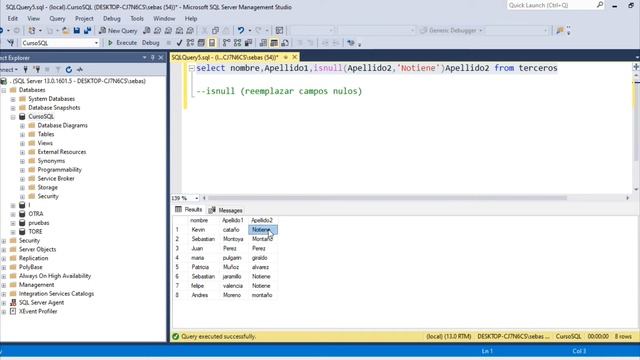Open the Tools menu
This screenshot has height=360, width=640.
click(x=137, y=18)
